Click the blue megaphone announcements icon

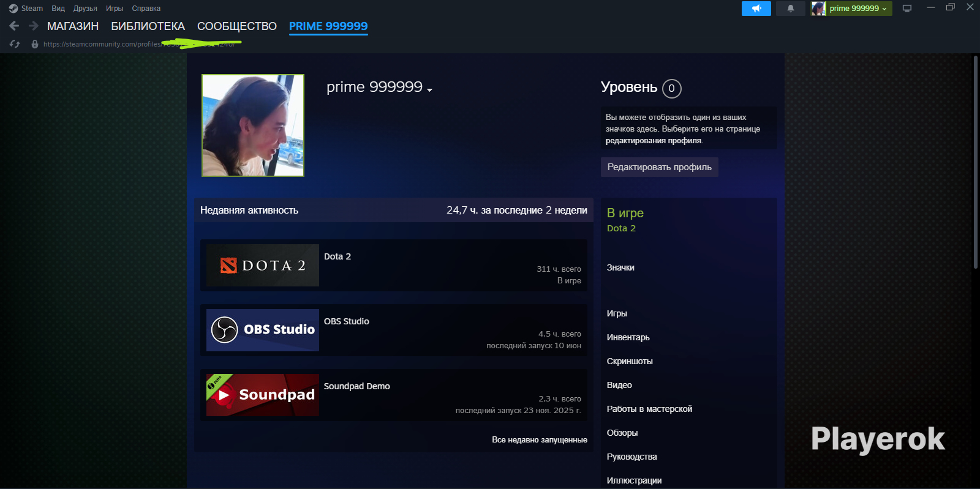(756, 9)
